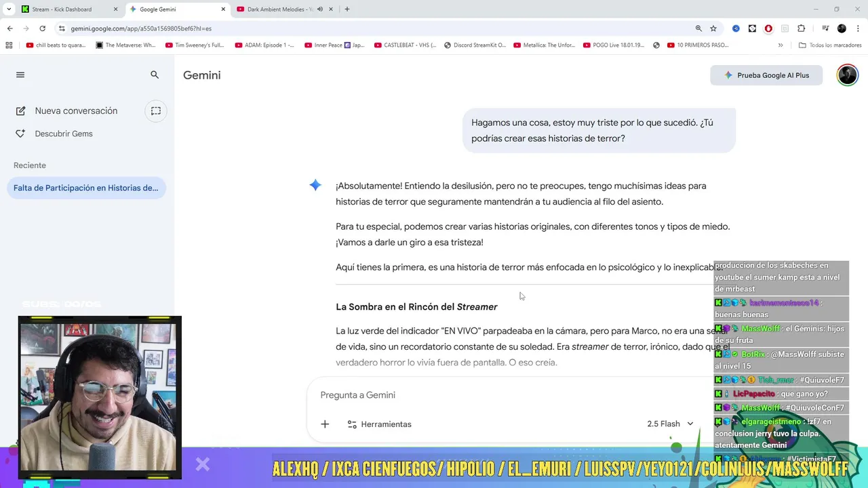This screenshot has width=868, height=488.
Task: Bookmark this page with the star icon
Action: click(x=713, y=28)
